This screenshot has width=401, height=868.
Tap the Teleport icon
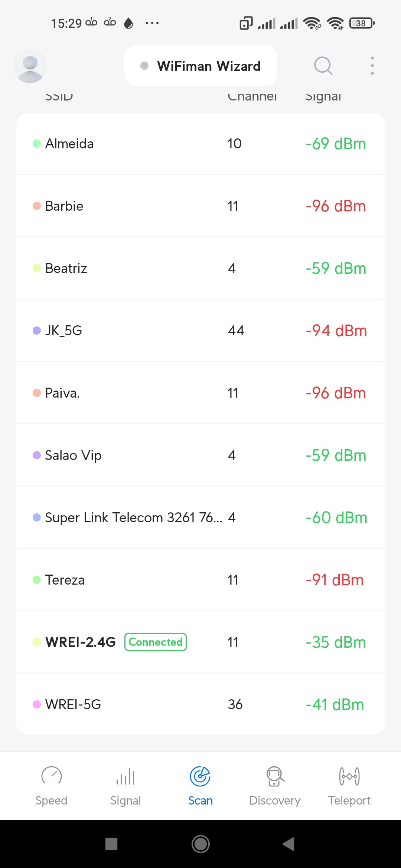coord(349,776)
